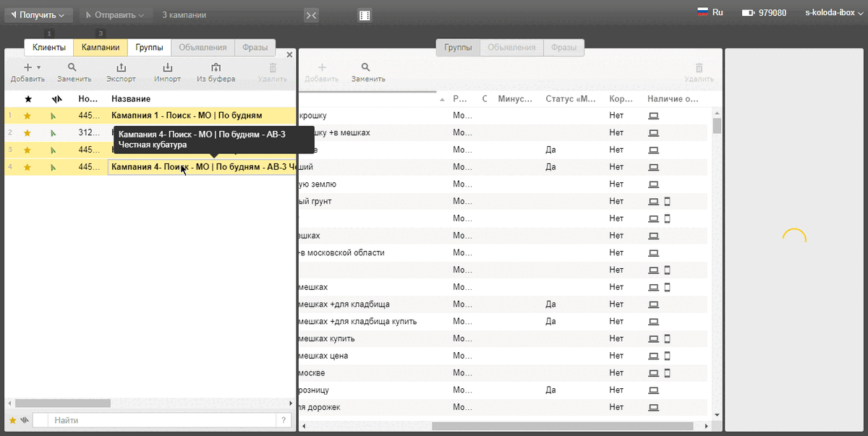The image size is (868, 436).
Task: Switch to the Клиенты tab
Action: [49, 48]
